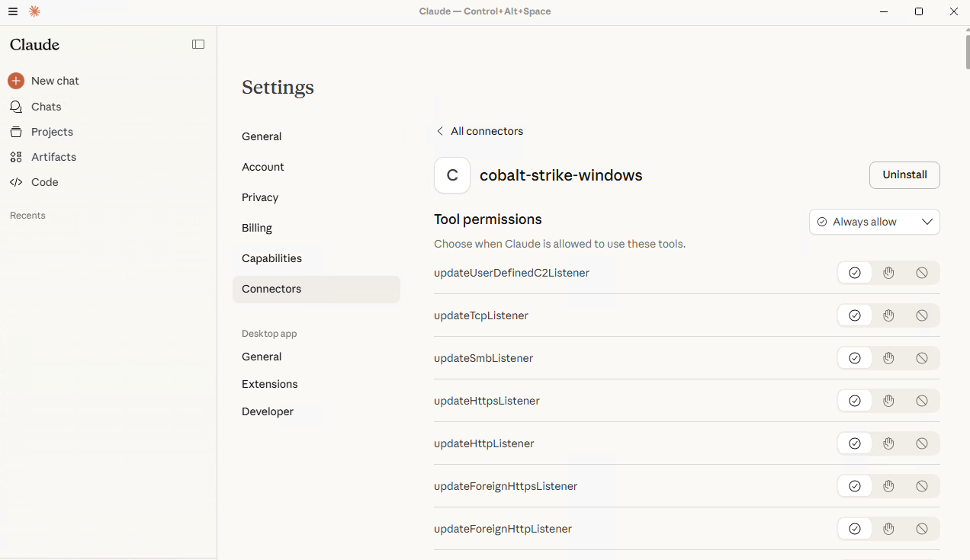Select the Privacy settings tab

tap(260, 197)
